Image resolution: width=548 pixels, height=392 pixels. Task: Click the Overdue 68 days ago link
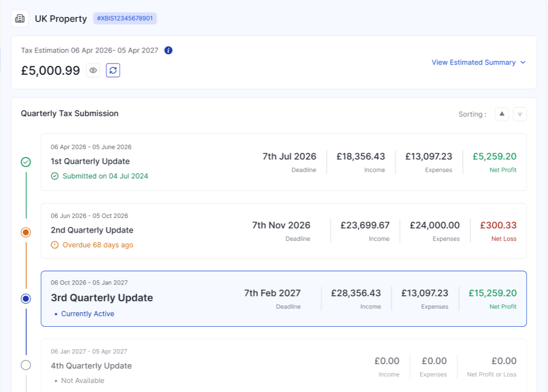(98, 245)
